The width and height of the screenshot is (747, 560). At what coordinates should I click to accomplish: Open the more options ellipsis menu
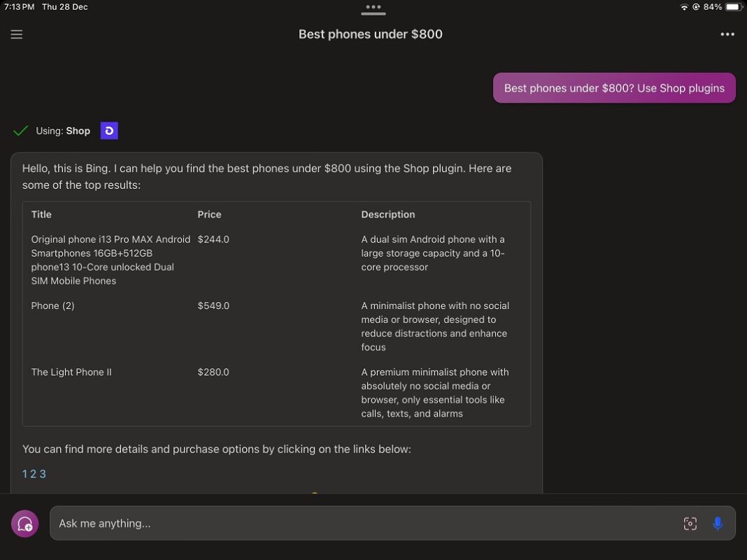727,34
